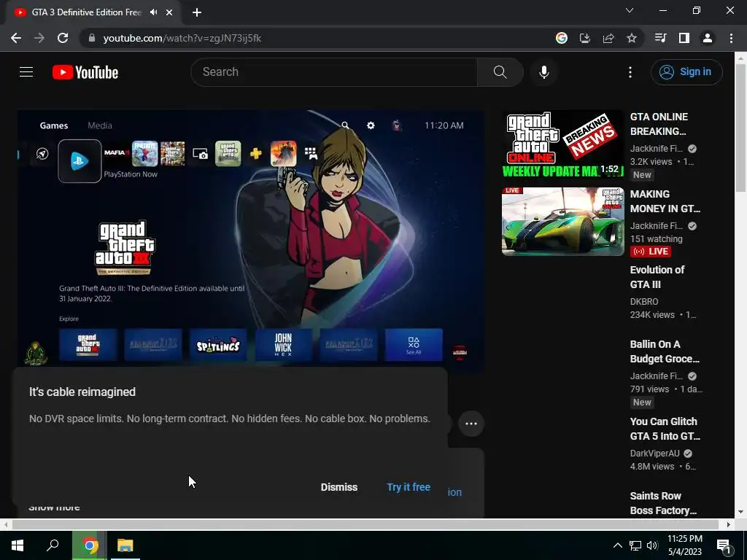Click DarkViperAU channel name
This screenshot has height=560, width=747.
click(x=654, y=454)
